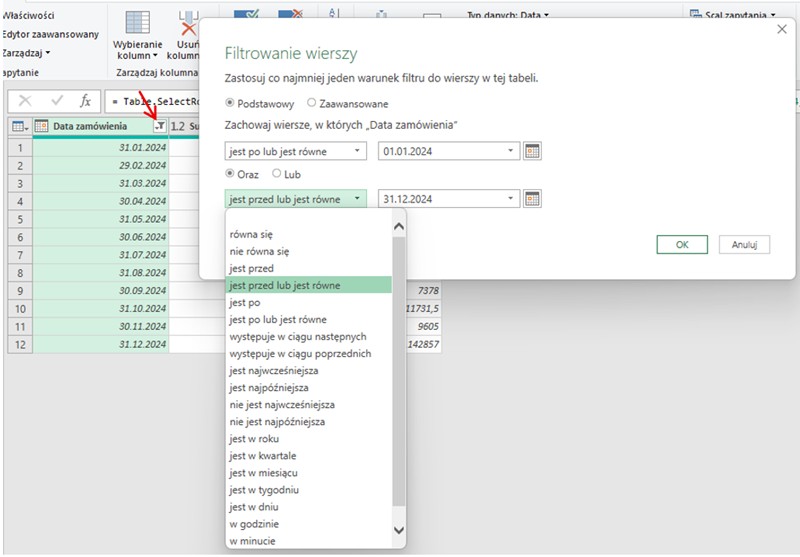800x557 pixels.
Task: Click cell 31.01.2024 in row 1
Action: (101, 147)
